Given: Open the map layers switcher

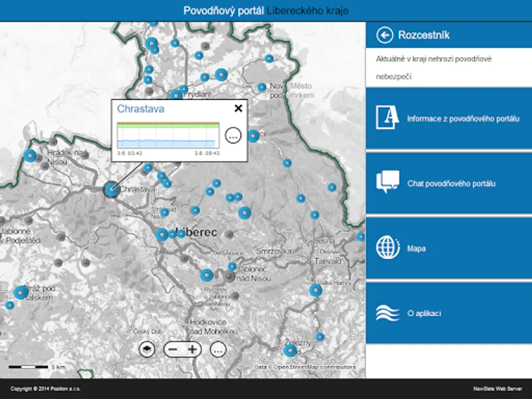Looking at the screenshot, I should point(147,349).
